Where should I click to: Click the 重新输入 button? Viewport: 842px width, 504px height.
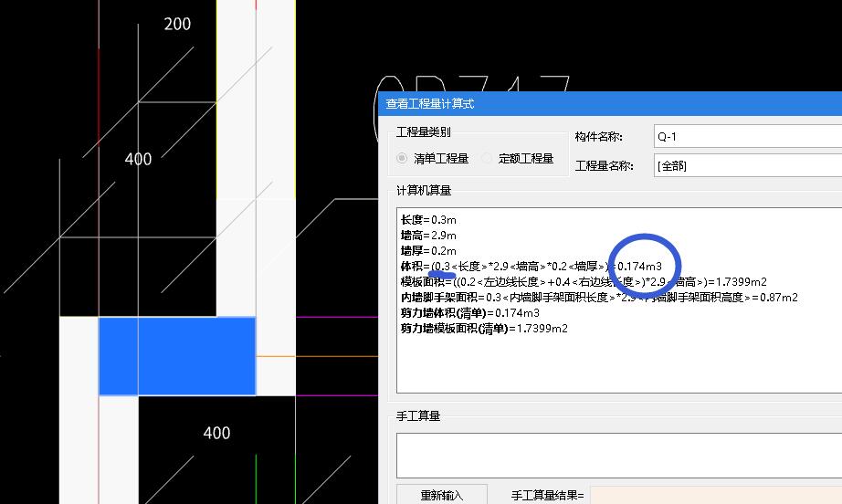(442, 495)
